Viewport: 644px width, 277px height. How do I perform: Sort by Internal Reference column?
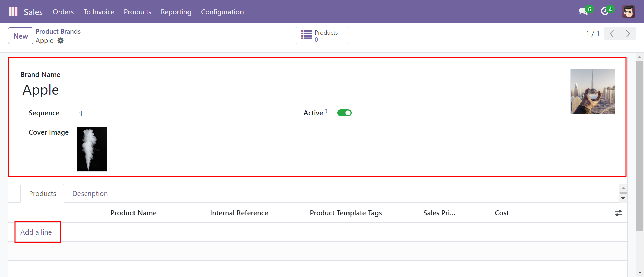pos(239,213)
